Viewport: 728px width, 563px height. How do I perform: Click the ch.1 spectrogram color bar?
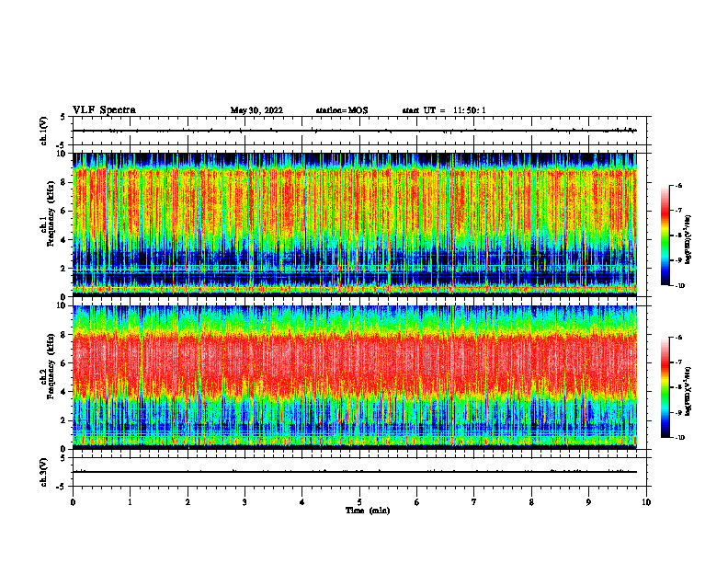point(665,236)
